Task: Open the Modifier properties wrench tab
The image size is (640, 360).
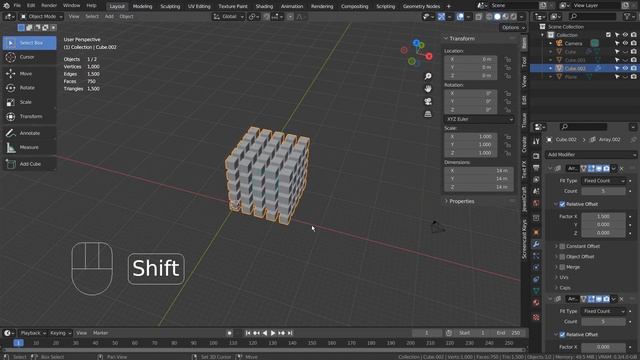Action: click(536, 244)
